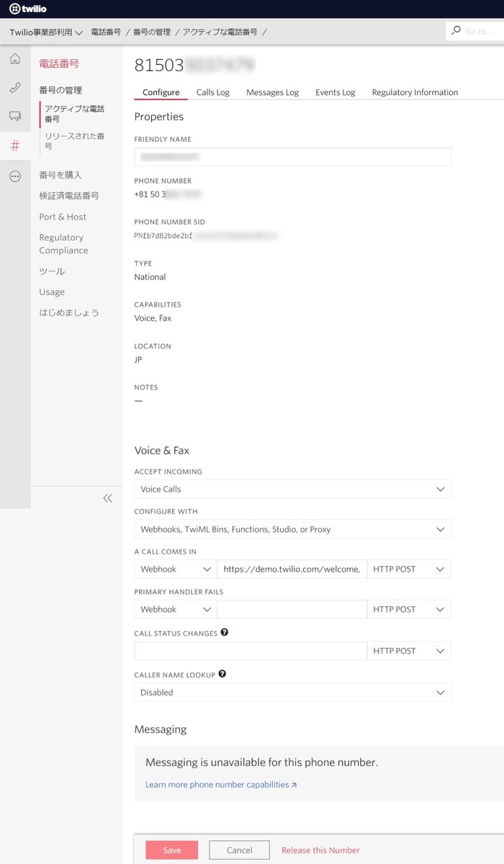The image size is (504, 864).
Task: Click the Friendly Name input field
Action: click(x=292, y=156)
